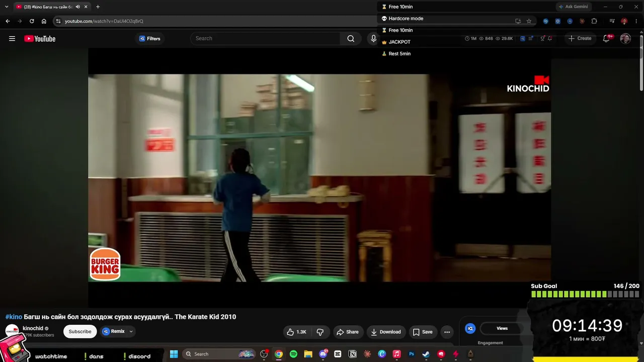Viewport: 644px width, 362px height.
Task: Like the video with 1.3K likes
Action: pos(296,332)
